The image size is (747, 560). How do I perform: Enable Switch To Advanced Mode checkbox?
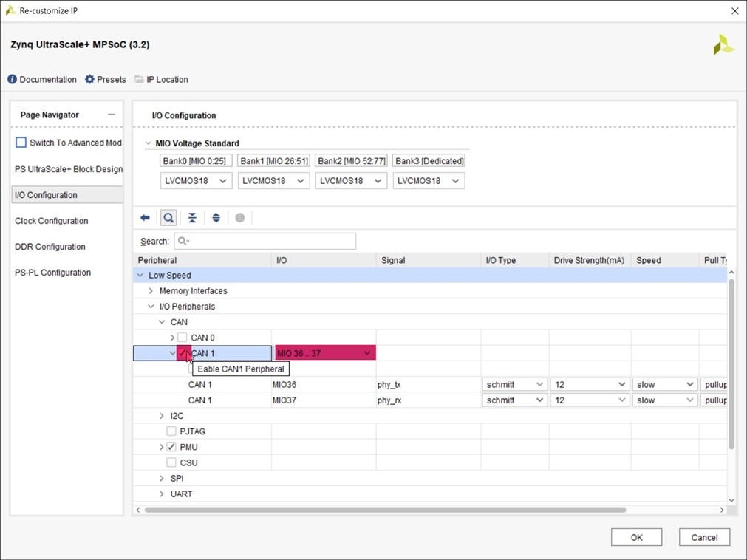click(x=21, y=143)
